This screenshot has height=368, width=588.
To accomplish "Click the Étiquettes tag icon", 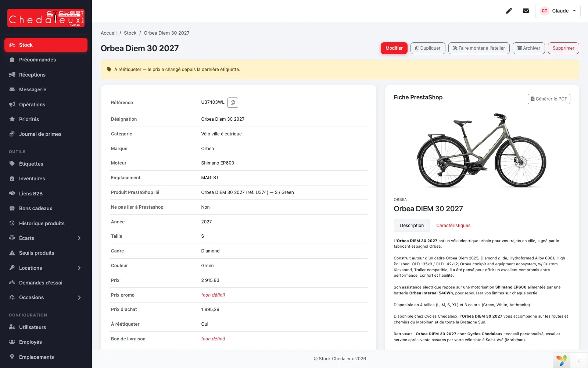I will pyautogui.click(x=12, y=163).
